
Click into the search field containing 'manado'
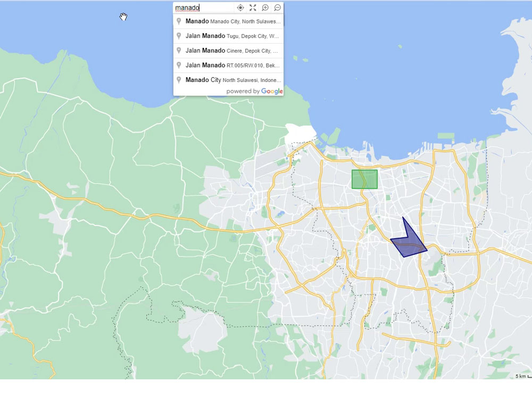click(204, 7)
